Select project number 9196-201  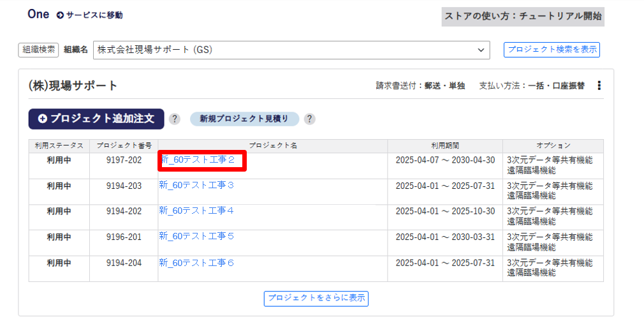(124, 237)
